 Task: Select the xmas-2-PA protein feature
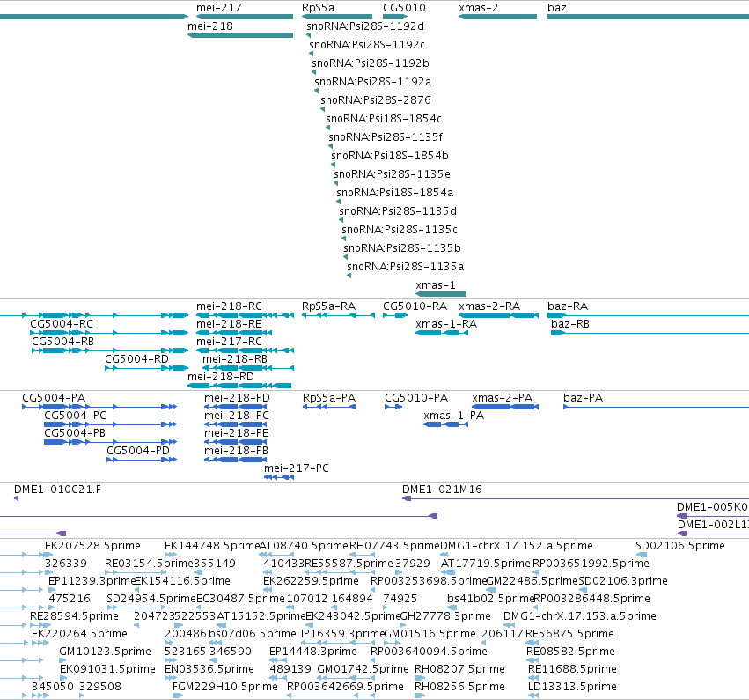click(505, 407)
